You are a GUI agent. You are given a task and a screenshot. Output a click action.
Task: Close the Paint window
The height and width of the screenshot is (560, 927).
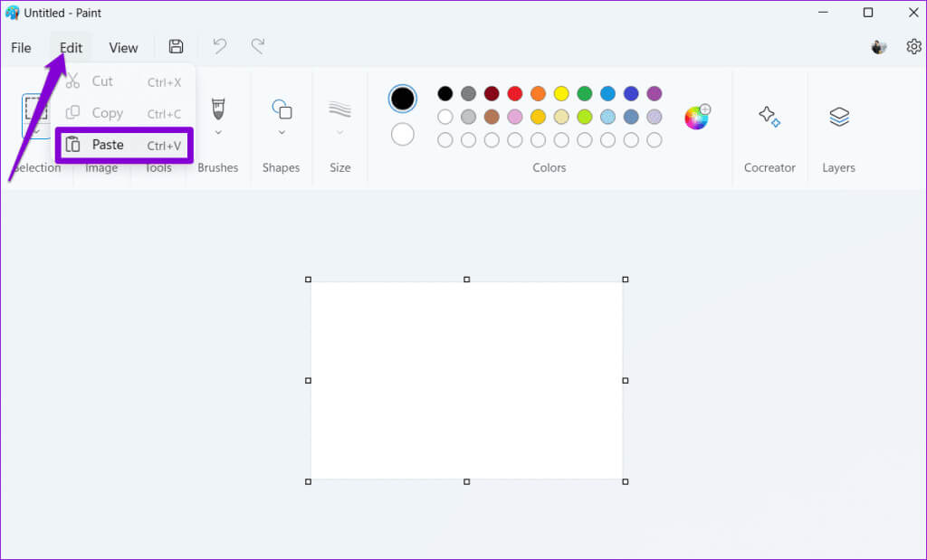[913, 13]
